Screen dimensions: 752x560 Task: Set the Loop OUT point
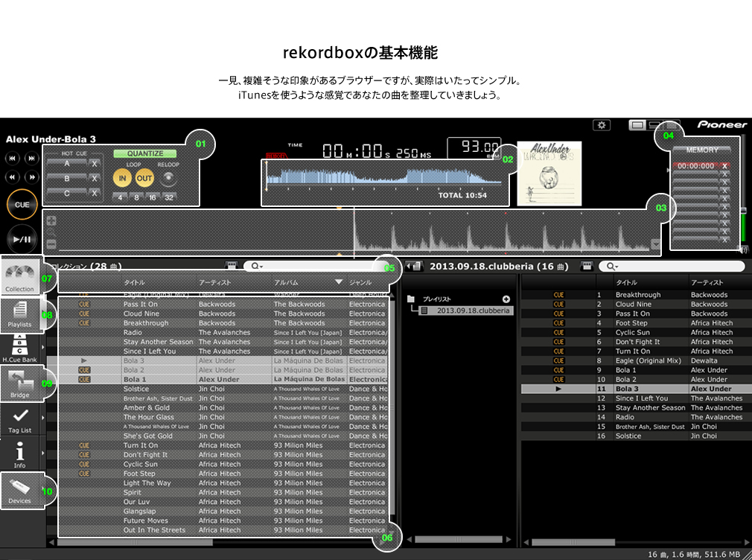coord(144,178)
